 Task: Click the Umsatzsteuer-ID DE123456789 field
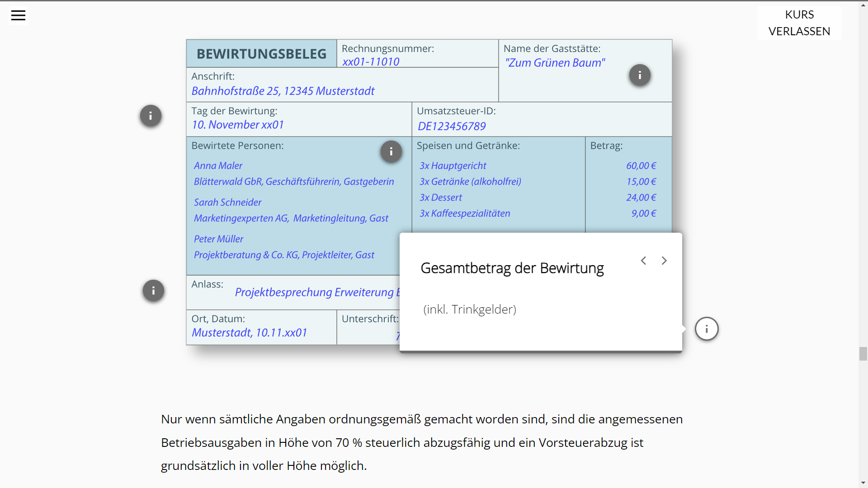pos(451,126)
